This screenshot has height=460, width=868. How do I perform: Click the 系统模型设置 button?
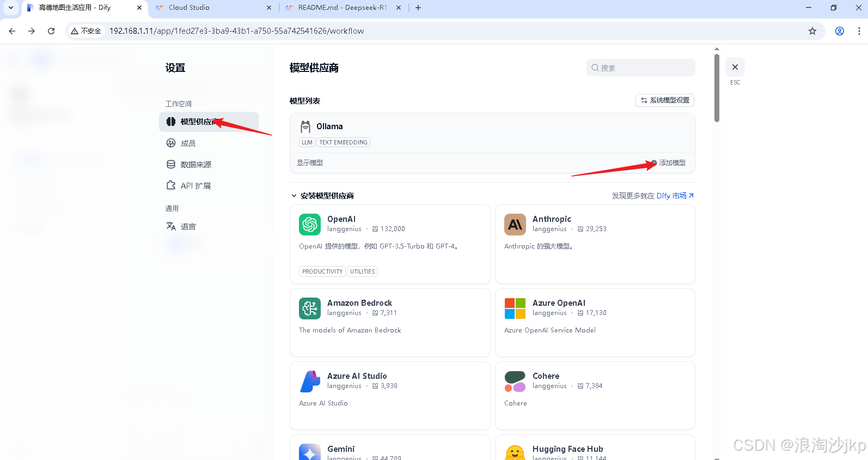tap(665, 100)
